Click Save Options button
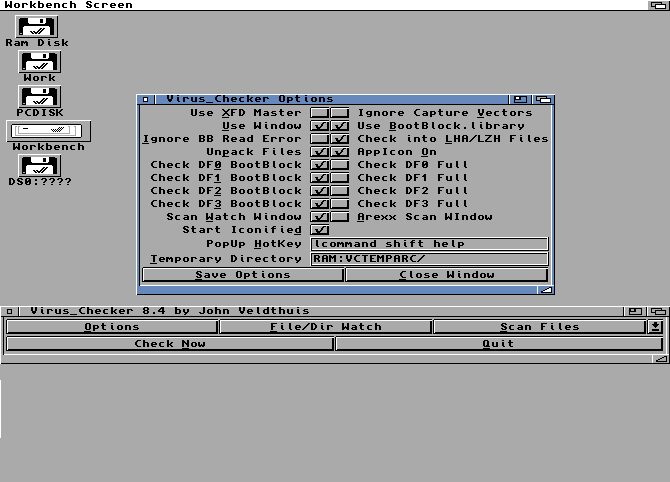Screen dimensions: 670x482 pyautogui.click(x=243, y=275)
